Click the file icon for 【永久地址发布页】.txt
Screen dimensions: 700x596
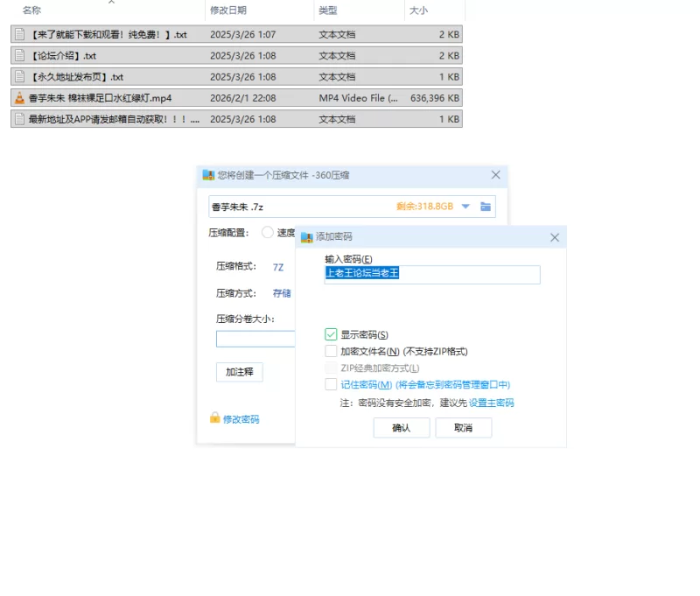point(19,77)
